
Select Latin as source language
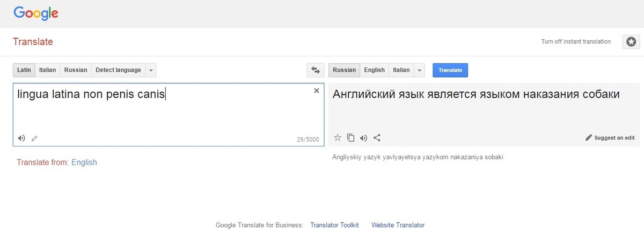[24, 70]
